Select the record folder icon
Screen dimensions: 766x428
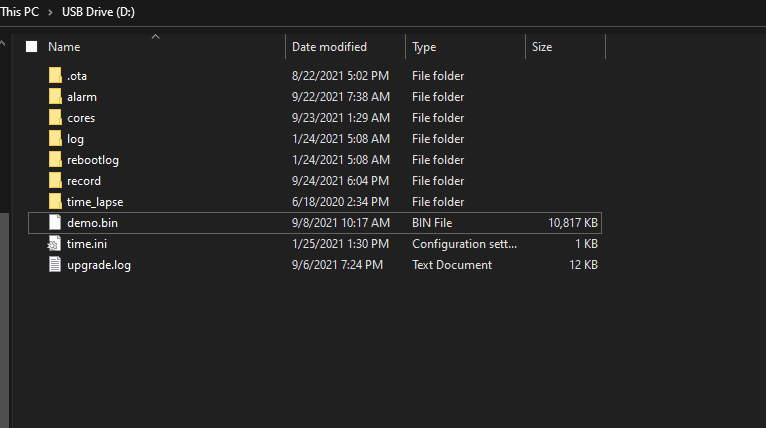(55, 181)
